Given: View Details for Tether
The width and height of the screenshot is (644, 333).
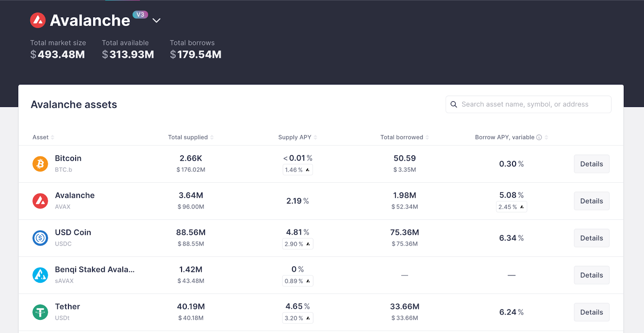Looking at the screenshot, I should click(591, 312).
